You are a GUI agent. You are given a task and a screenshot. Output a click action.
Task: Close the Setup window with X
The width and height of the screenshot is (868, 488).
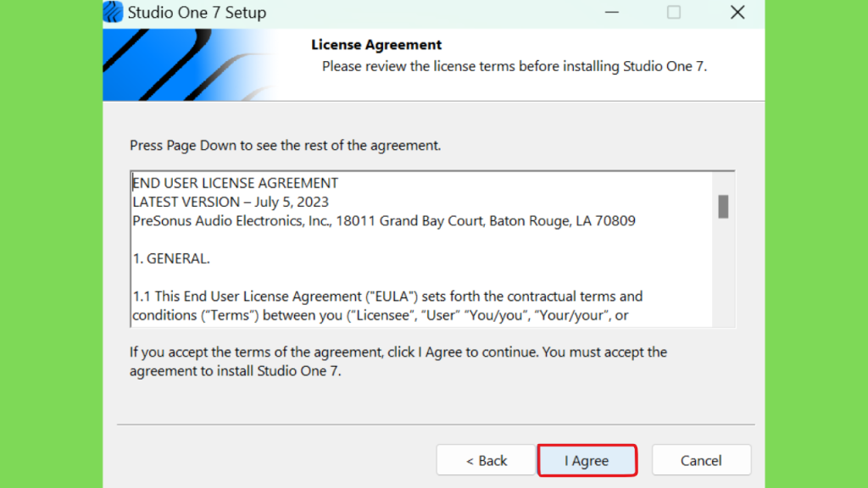tap(737, 12)
